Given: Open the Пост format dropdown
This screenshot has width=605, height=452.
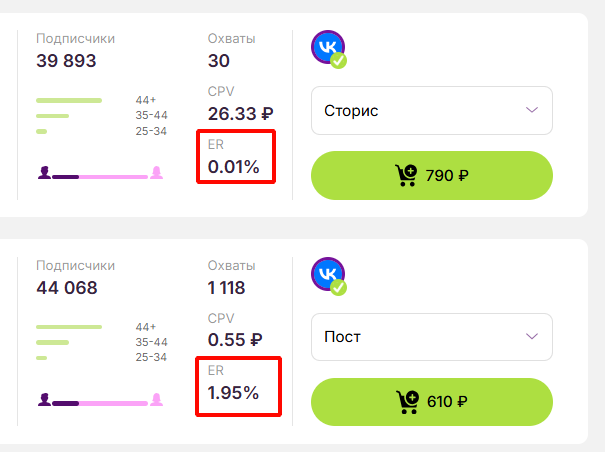Looking at the screenshot, I should click(x=432, y=337).
